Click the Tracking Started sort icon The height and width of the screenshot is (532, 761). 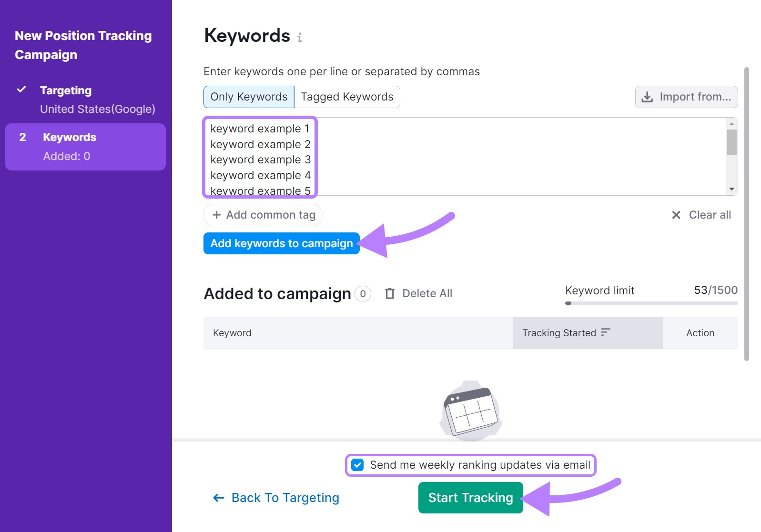pyautogui.click(x=606, y=332)
